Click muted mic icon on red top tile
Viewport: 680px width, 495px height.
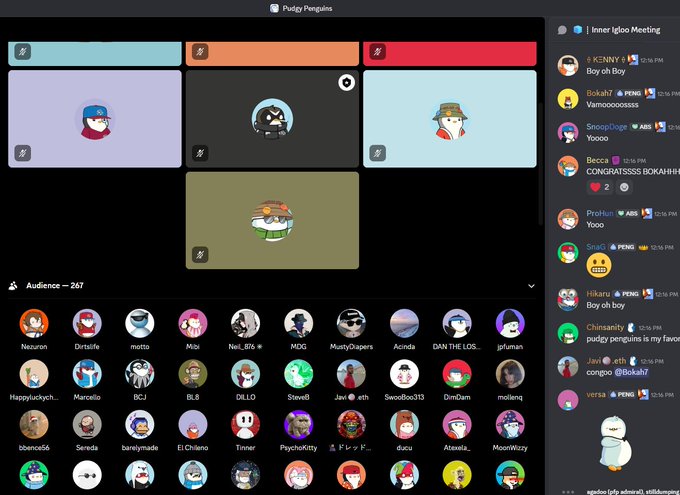pos(377,52)
